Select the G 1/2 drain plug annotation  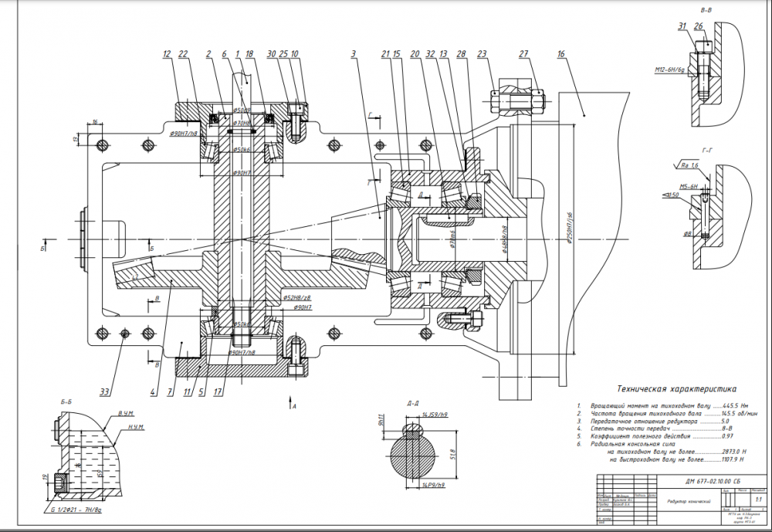76,510
